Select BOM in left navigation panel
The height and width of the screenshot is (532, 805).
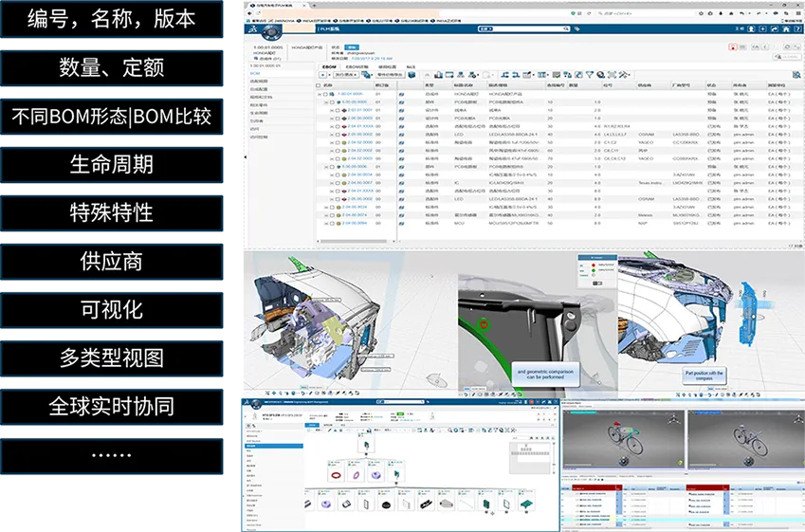coord(256,73)
